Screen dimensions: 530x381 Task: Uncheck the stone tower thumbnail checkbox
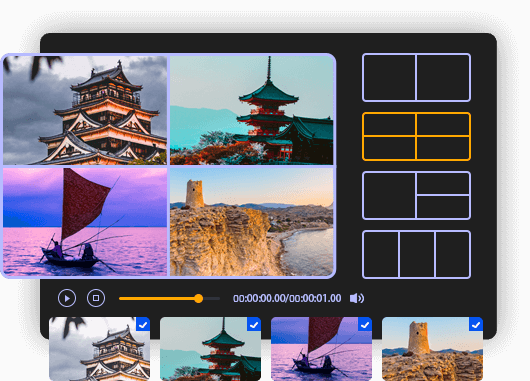point(476,325)
